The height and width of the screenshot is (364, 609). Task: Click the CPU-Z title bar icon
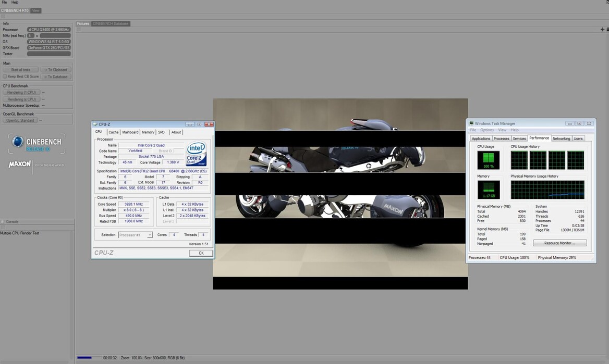[95, 124]
